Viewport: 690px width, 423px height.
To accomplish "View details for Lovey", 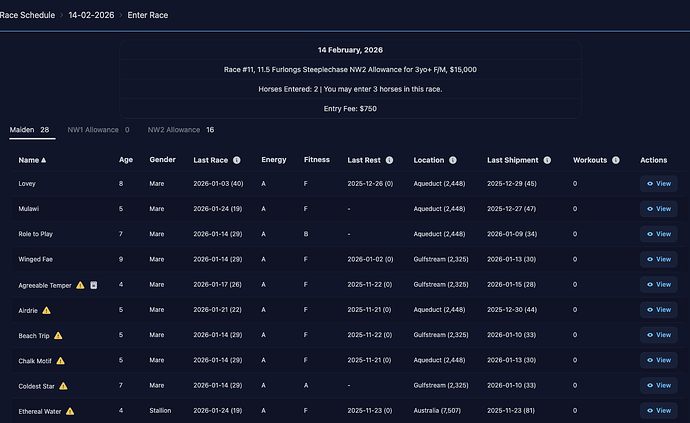I will coord(657,183).
